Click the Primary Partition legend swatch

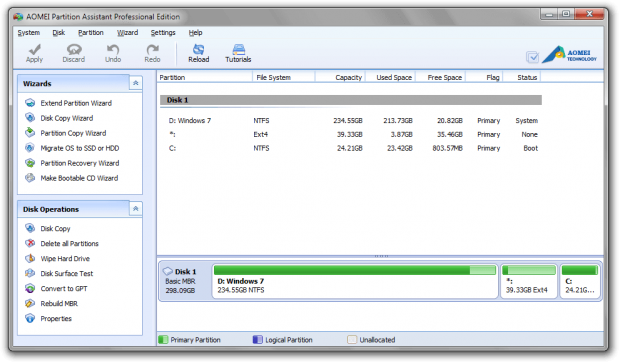pos(163,339)
